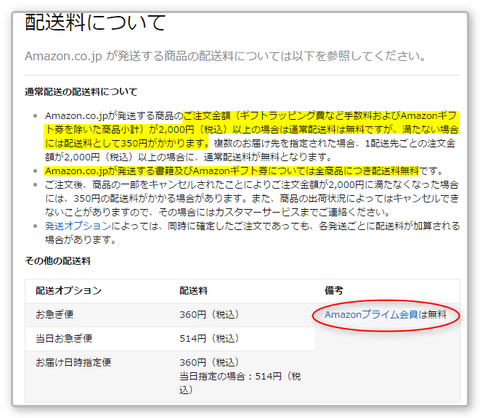Select the お届け日時指定便 row label
The image size is (480, 418).
[73, 362]
